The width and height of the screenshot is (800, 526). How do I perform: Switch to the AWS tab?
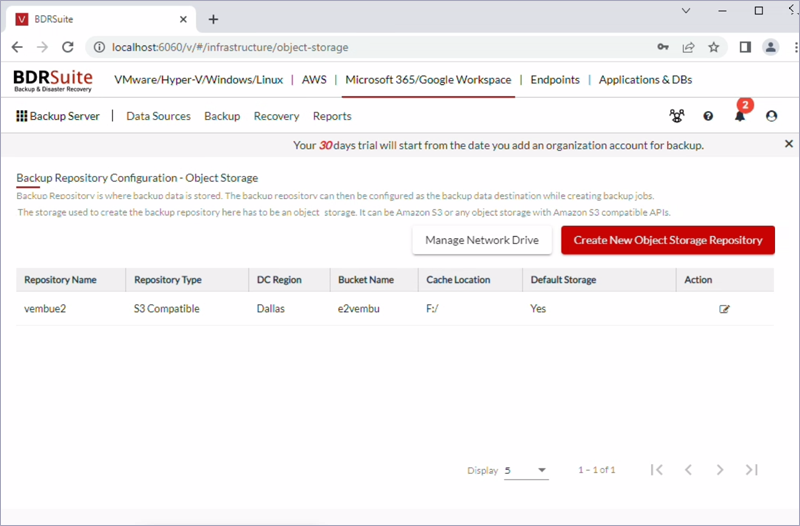pyautogui.click(x=314, y=80)
